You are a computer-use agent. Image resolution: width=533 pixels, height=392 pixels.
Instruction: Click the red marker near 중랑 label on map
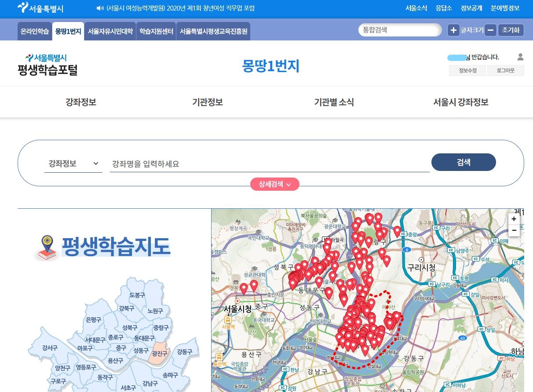pos(397,231)
